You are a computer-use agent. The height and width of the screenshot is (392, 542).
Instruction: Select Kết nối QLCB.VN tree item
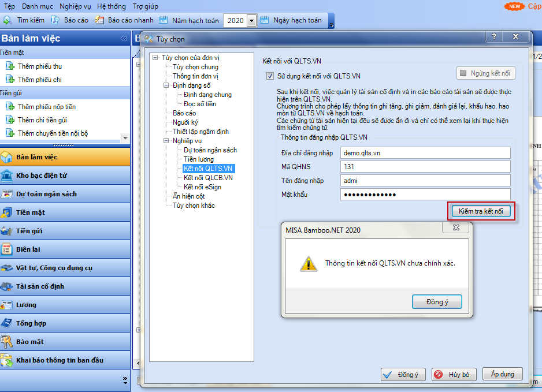coord(208,178)
